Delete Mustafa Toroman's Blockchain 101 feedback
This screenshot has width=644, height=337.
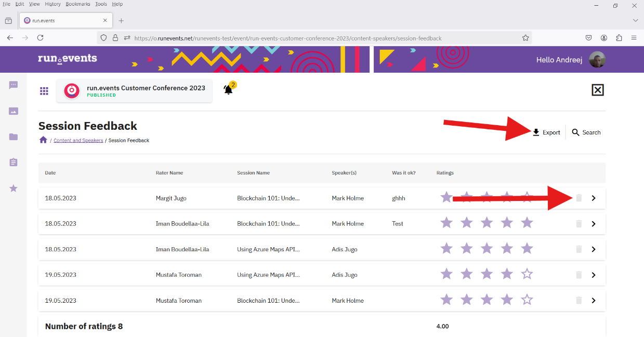[x=579, y=301]
